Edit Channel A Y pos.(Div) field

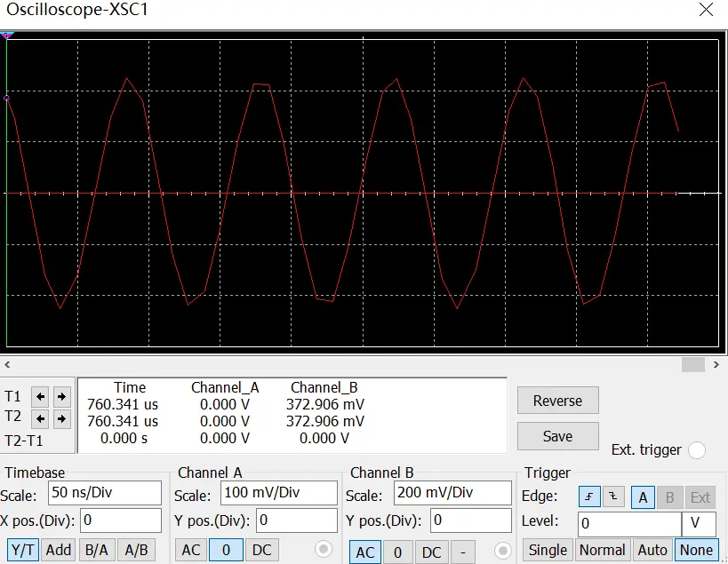coord(296,520)
